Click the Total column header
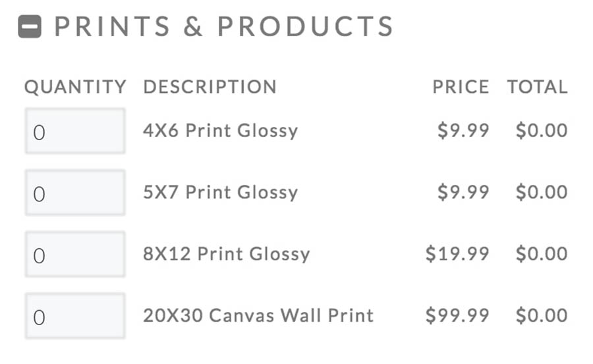This screenshot has width=593, height=364. point(537,87)
